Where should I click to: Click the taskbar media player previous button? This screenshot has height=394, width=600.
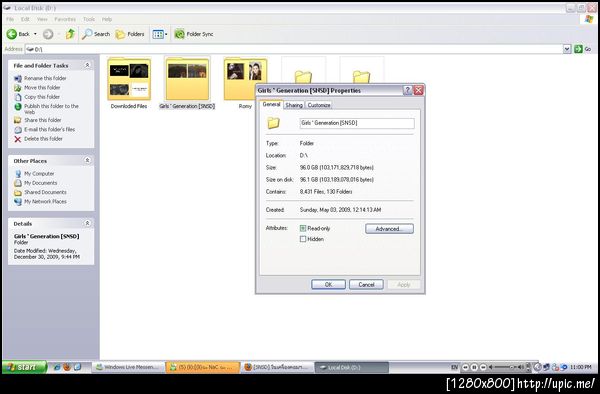(x=466, y=367)
